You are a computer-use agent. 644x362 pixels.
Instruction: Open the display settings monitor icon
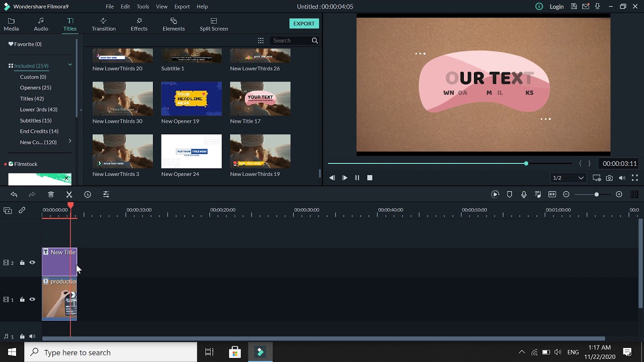(x=597, y=178)
